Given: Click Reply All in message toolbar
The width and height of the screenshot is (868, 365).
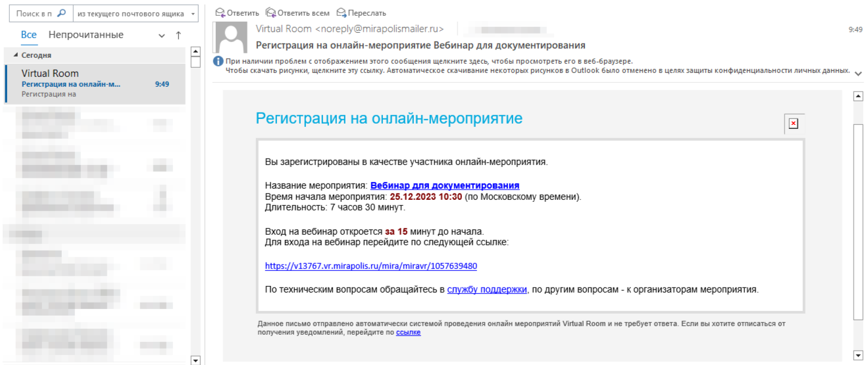Looking at the screenshot, I should point(297,12).
